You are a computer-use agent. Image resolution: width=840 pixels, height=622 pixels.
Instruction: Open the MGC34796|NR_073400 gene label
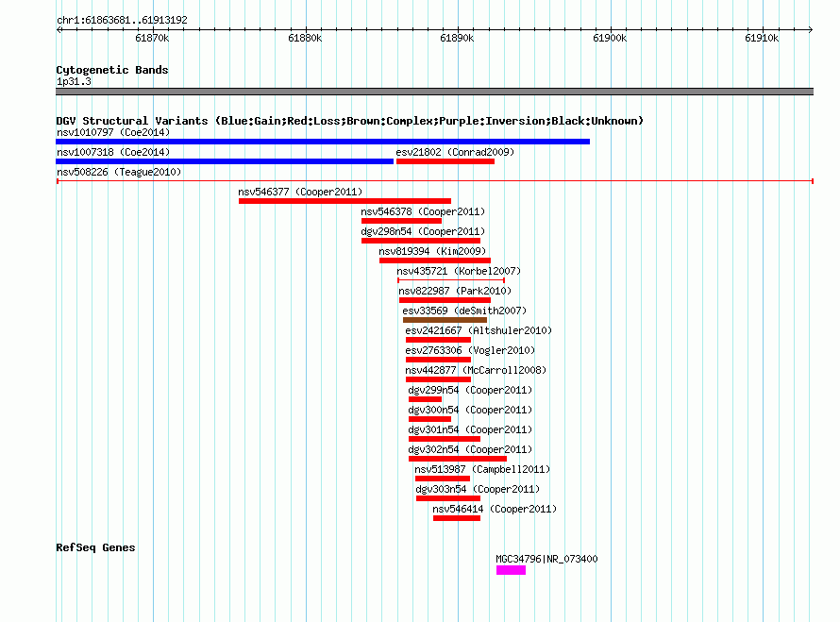tap(546, 559)
